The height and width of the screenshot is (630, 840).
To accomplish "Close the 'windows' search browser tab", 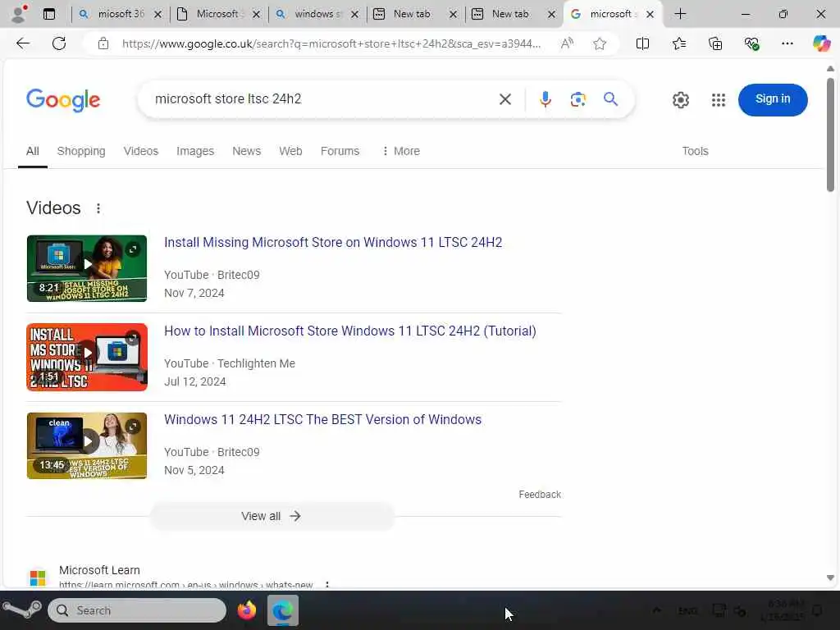I will point(354,15).
